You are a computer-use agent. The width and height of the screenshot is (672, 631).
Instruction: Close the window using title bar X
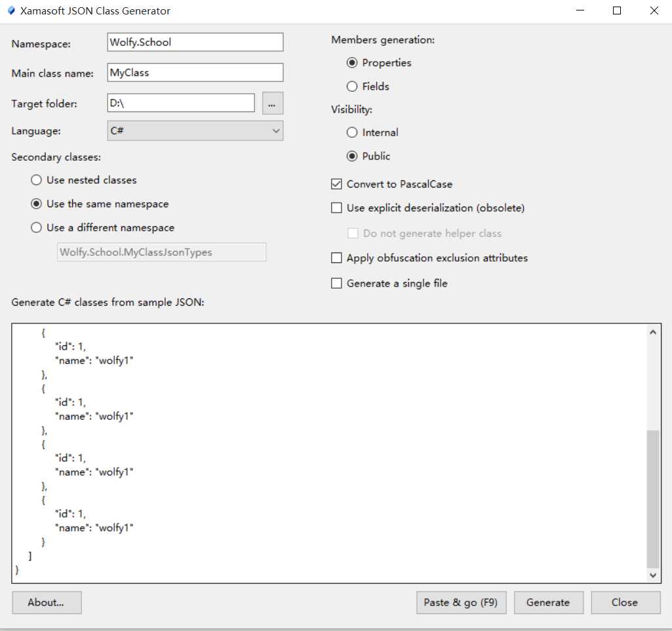(x=654, y=10)
